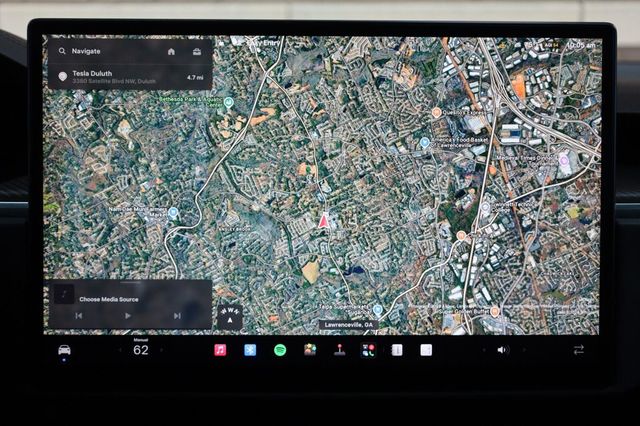
Task: Play media in Choose Media Source panel
Action: coord(128,315)
